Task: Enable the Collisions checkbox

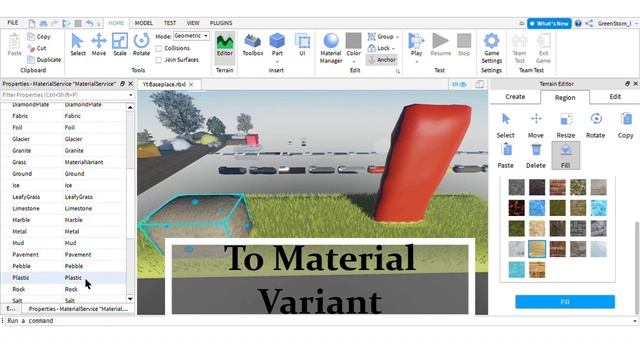Action: (x=159, y=48)
